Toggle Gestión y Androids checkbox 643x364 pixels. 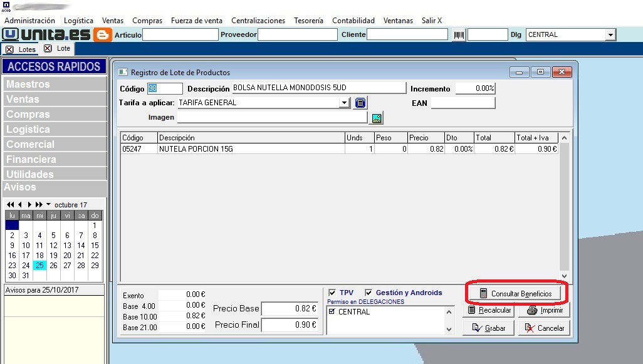369,293
